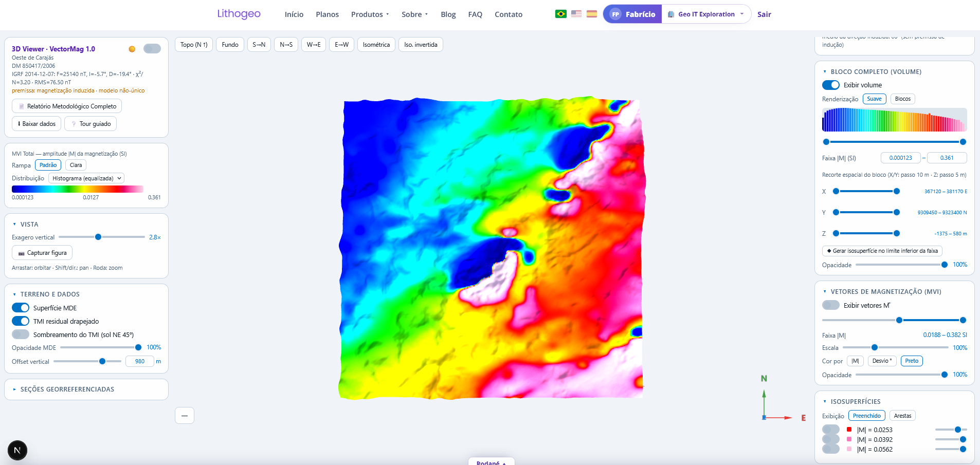This screenshot has height=465, width=980.
Task: Click the Opacidade MDE slider handle
Action: pos(138,347)
